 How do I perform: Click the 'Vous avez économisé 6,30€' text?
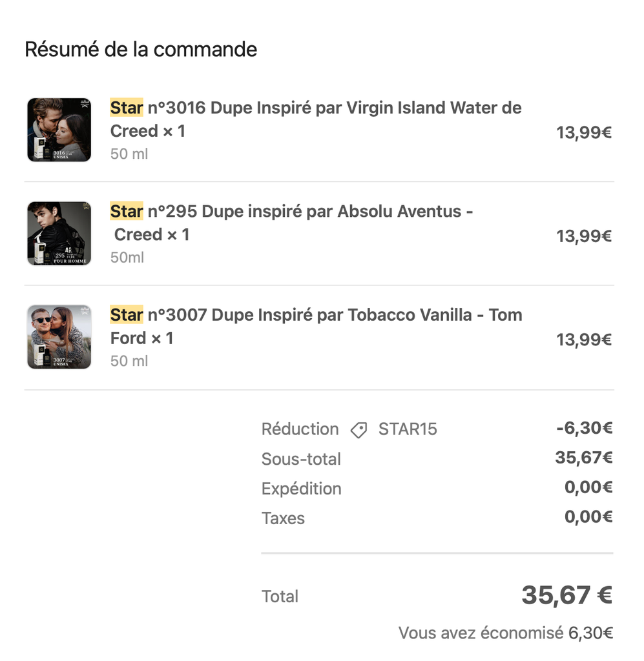505,633
